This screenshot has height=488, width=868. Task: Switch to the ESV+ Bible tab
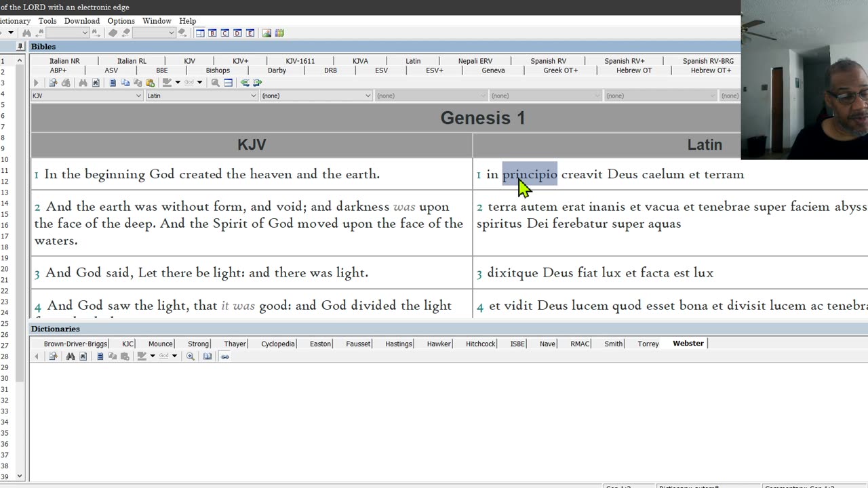click(435, 70)
